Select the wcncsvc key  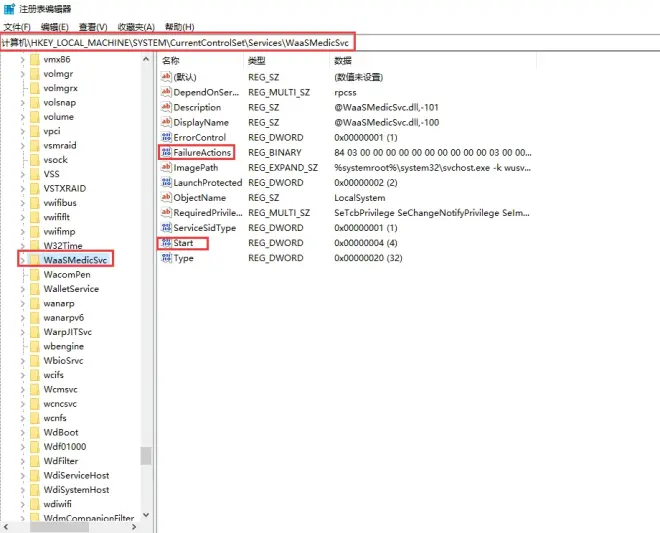(x=60, y=403)
